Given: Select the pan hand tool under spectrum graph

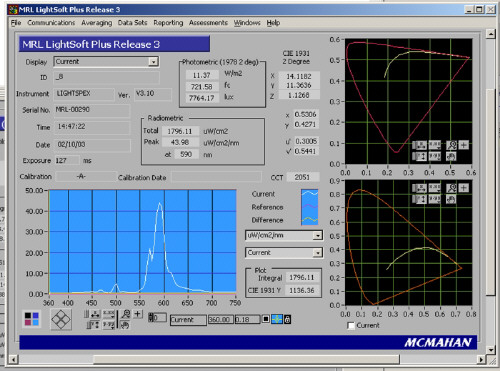Looking at the screenshot, I should (x=125, y=325).
